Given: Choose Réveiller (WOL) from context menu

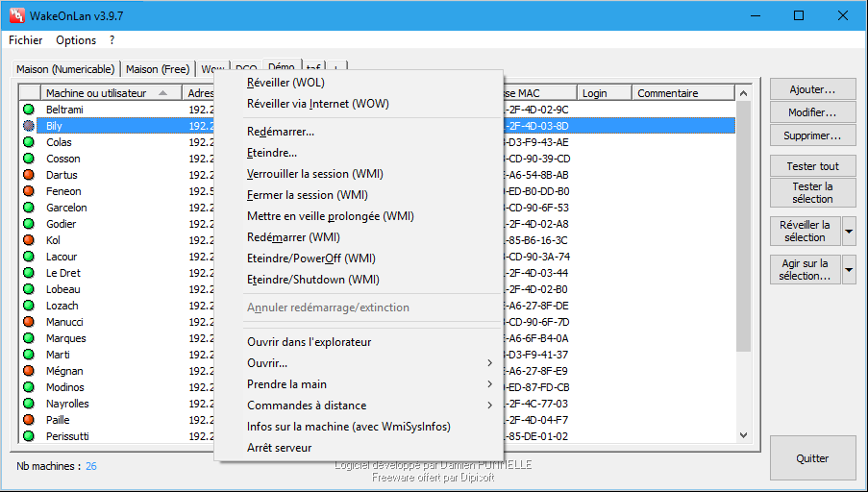Looking at the screenshot, I should [x=285, y=83].
